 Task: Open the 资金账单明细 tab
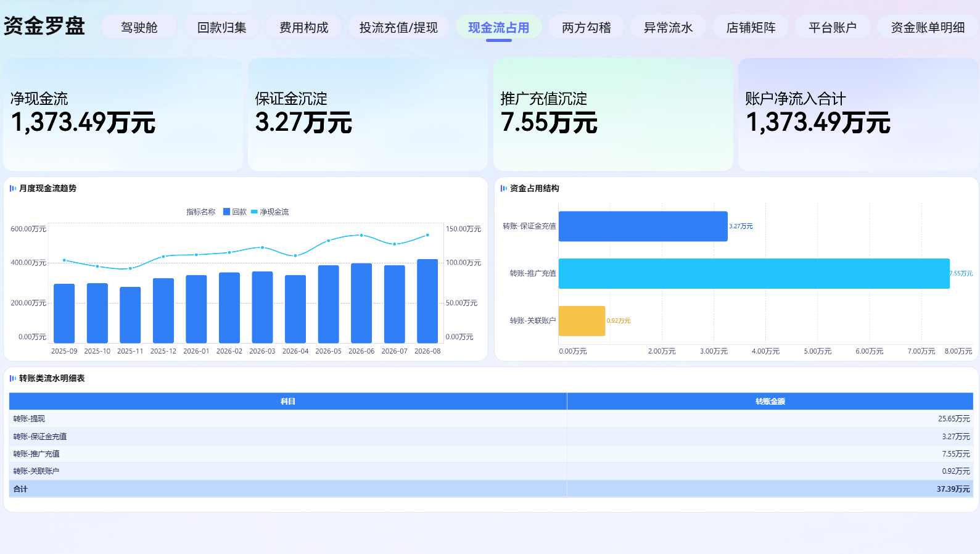coord(928,28)
